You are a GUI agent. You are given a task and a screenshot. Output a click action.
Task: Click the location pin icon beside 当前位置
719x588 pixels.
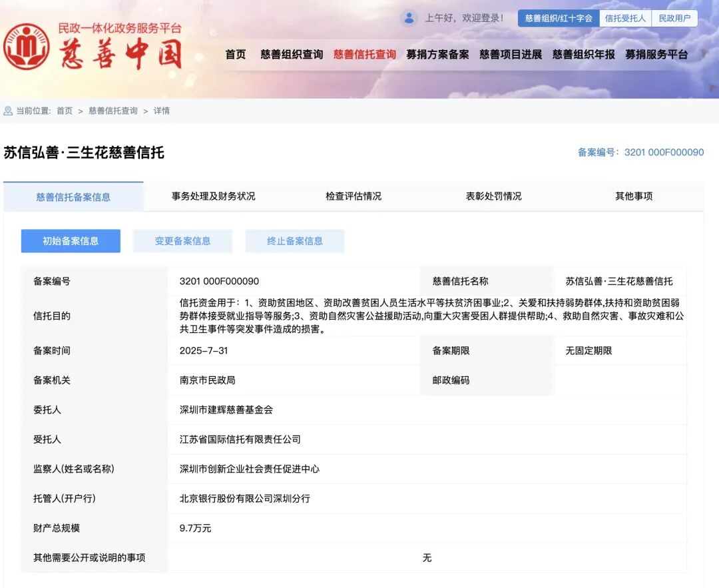pos(8,111)
